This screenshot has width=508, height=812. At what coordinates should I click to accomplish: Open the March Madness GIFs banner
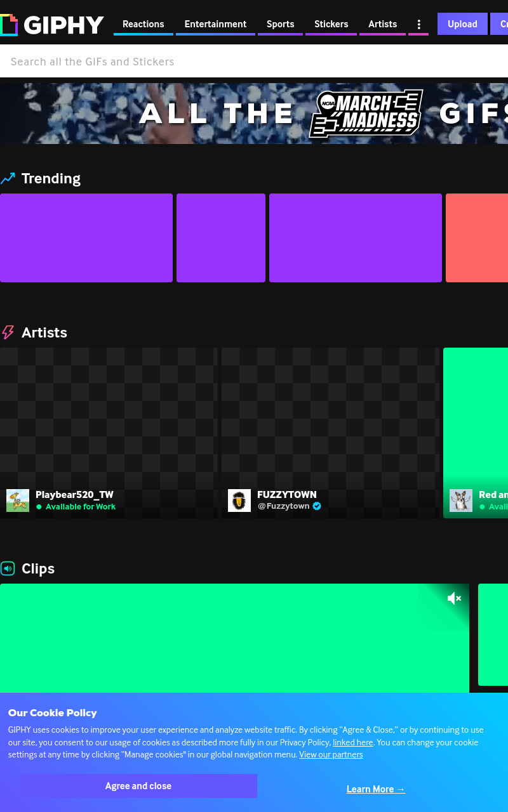coord(254,114)
